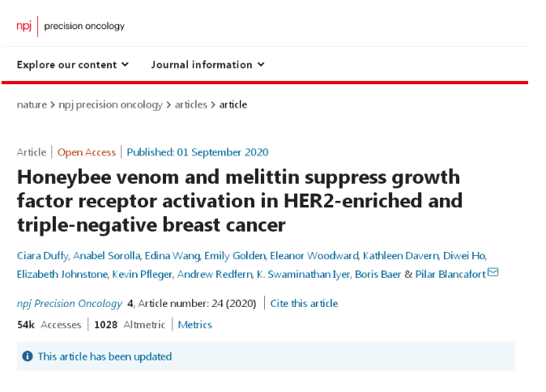
Task: Expand the Journal information menu
Action: (x=208, y=65)
